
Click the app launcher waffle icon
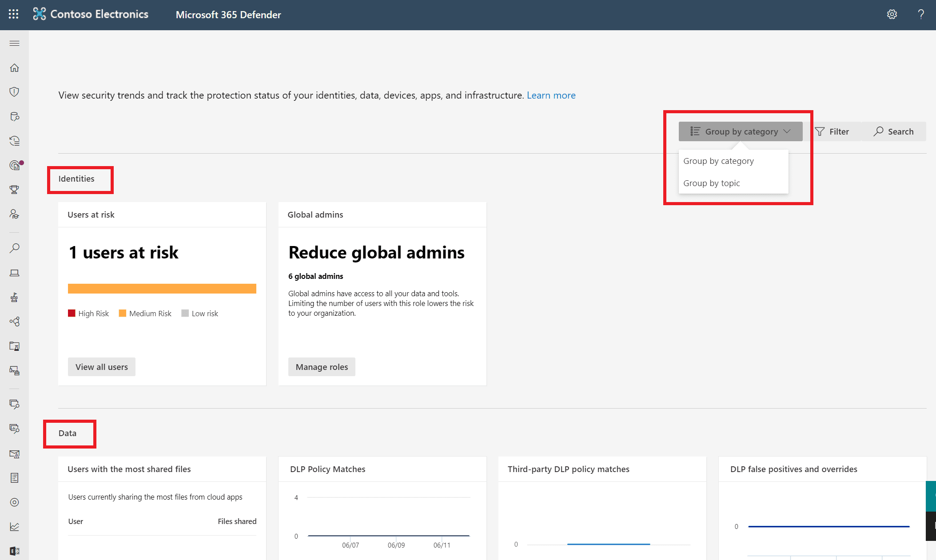pos(13,14)
